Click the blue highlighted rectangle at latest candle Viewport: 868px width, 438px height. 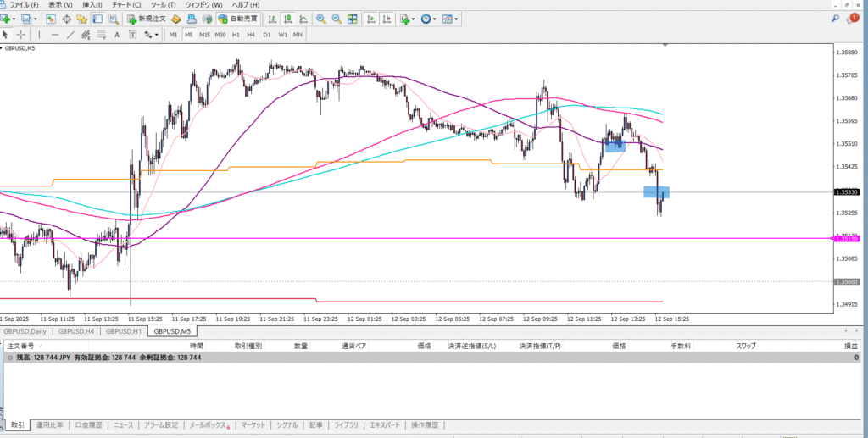(656, 192)
